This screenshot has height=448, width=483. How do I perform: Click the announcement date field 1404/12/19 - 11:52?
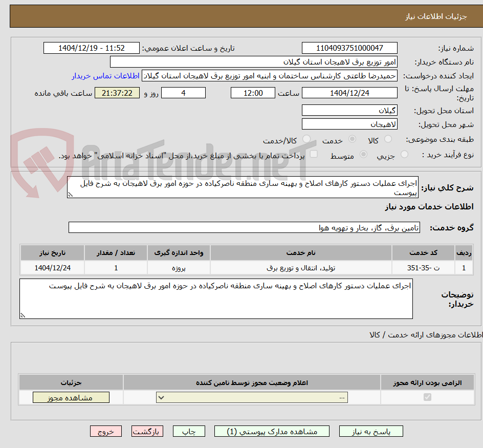coord(92,48)
